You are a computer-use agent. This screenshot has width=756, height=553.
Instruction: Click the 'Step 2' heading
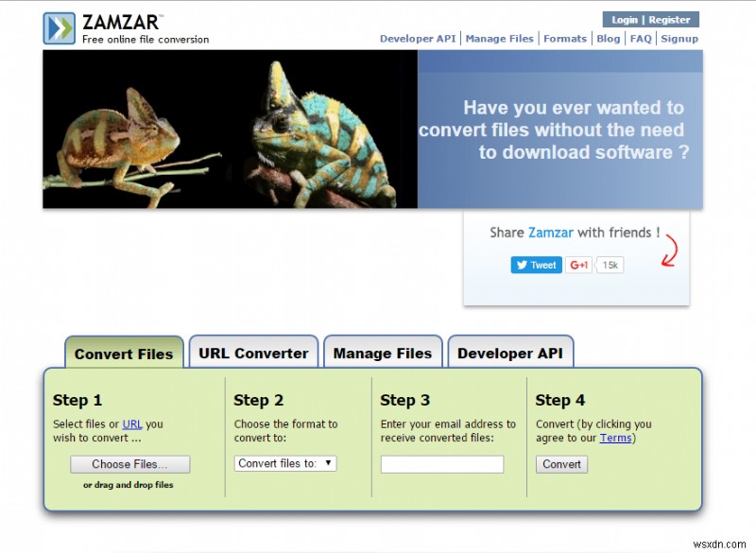tap(258, 400)
